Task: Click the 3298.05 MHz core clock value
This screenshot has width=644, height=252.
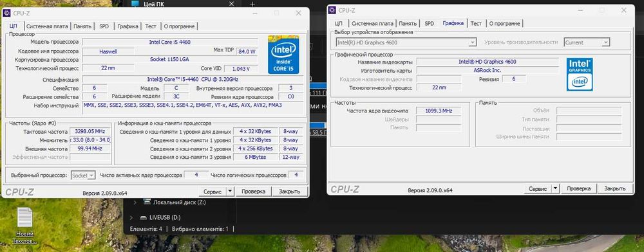Action: (90, 132)
